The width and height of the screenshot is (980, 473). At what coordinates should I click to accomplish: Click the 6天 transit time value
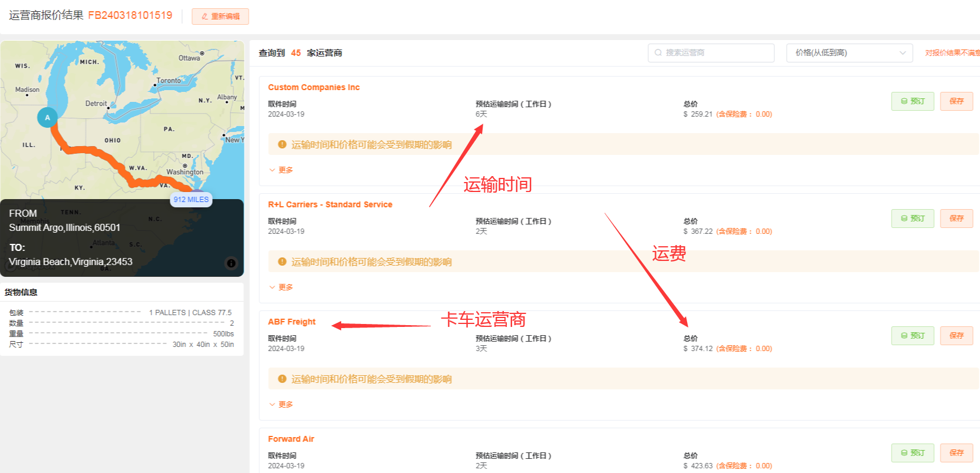[x=481, y=114]
